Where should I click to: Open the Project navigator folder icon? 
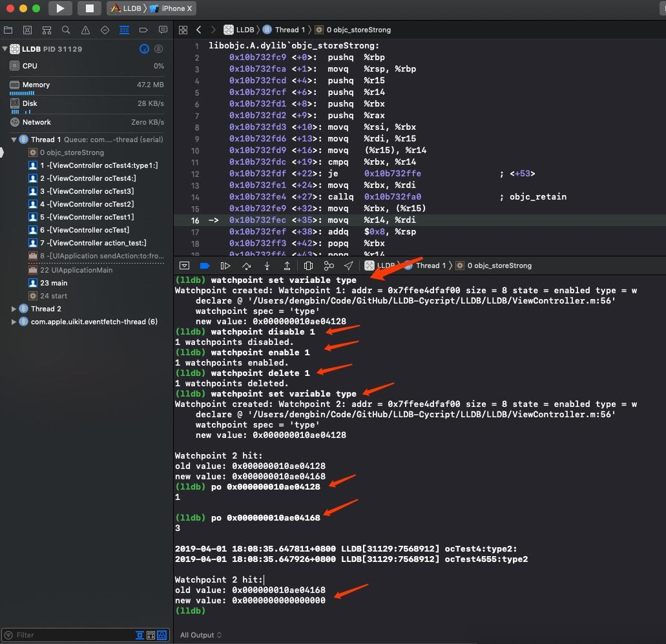(x=8, y=30)
